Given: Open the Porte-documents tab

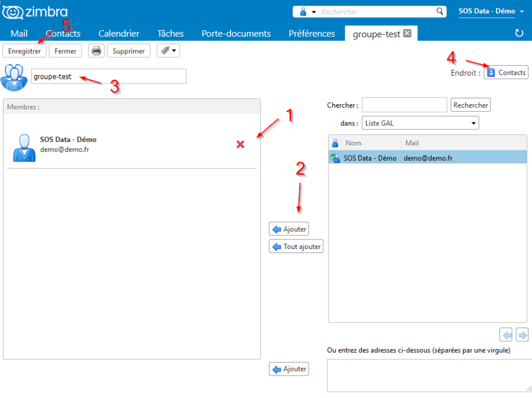Looking at the screenshot, I should 236,34.
